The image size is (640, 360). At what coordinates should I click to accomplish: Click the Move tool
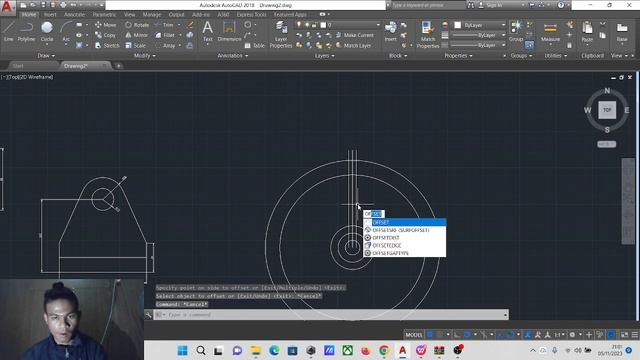[x=105, y=25]
